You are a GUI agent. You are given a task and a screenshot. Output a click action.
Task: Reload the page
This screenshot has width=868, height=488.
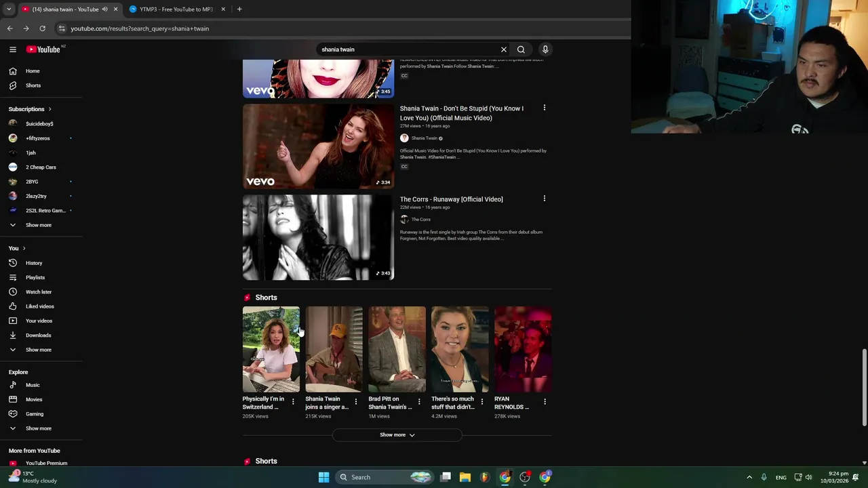(x=42, y=28)
